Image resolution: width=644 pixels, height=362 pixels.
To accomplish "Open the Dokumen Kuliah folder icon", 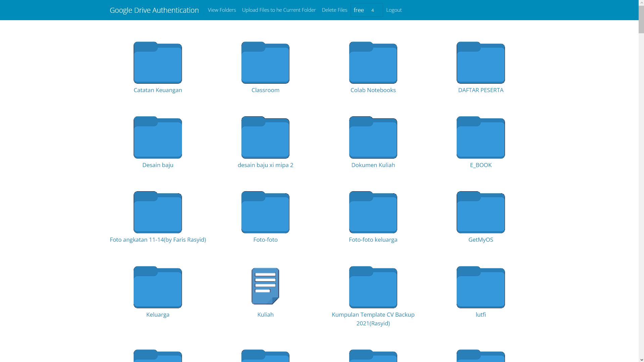I will coord(373,137).
